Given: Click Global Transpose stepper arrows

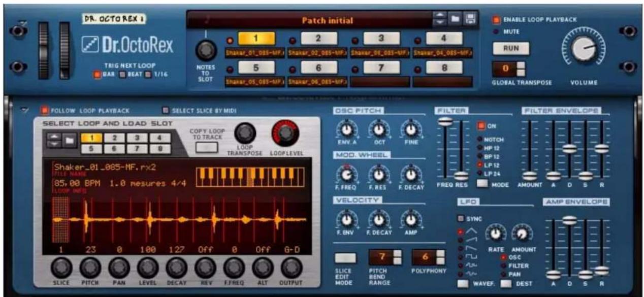Looking at the screenshot, I should 521,69.
